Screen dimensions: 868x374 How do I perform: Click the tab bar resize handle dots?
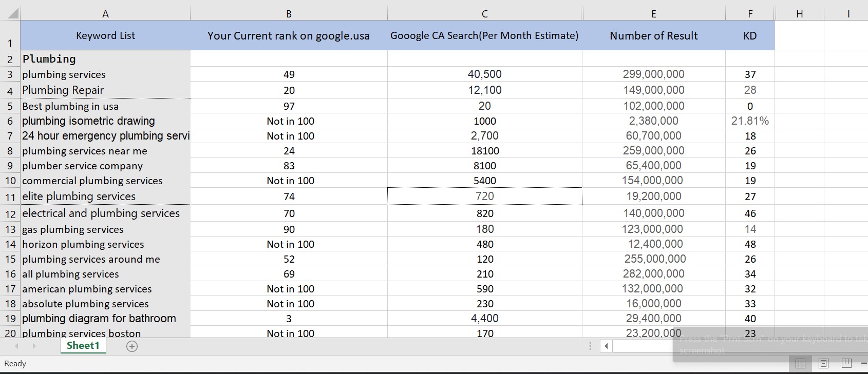[x=590, y=346]
